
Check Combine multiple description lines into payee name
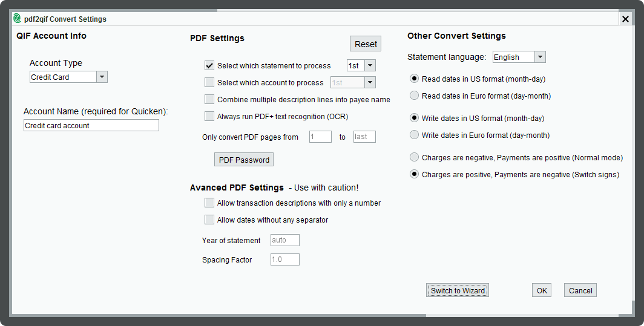tap(209, 99)
